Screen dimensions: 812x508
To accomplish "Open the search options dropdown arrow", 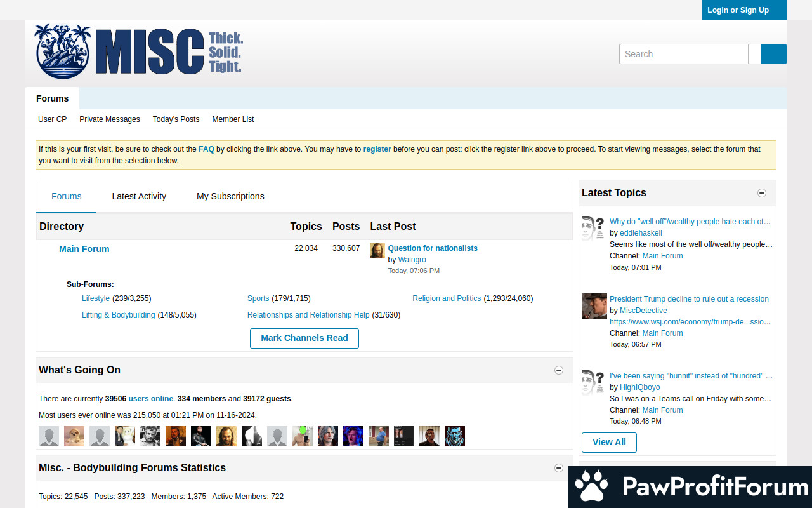I will [x=754, y=54].
